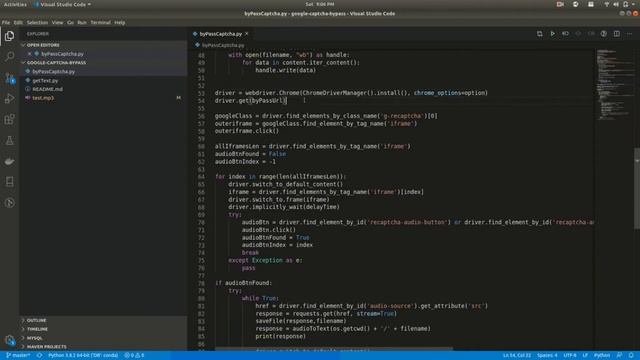Select the Python 3.8.2 interpreter in status bar
Viewport: 640px width, 360px height.
83,356
